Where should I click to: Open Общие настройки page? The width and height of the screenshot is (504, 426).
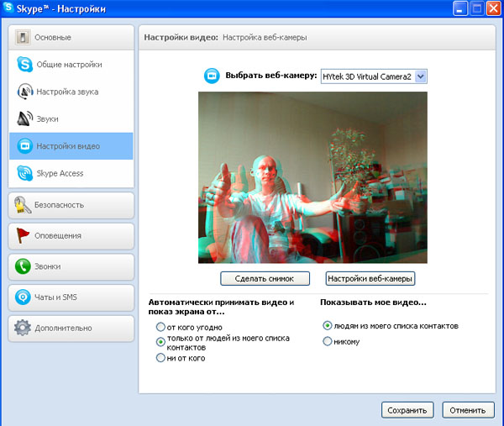click(x=71, y=65)
